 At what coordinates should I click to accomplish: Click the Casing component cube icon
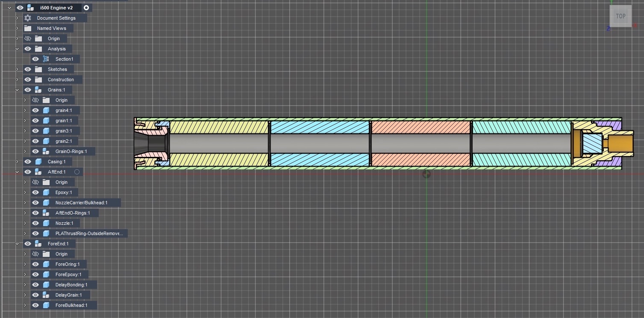(38, 162)
